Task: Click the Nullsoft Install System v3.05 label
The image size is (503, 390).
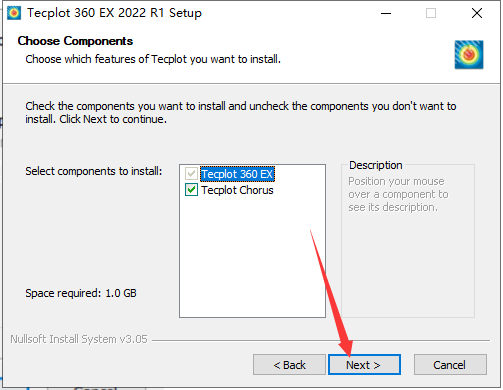Action: [x=79, y=339]
